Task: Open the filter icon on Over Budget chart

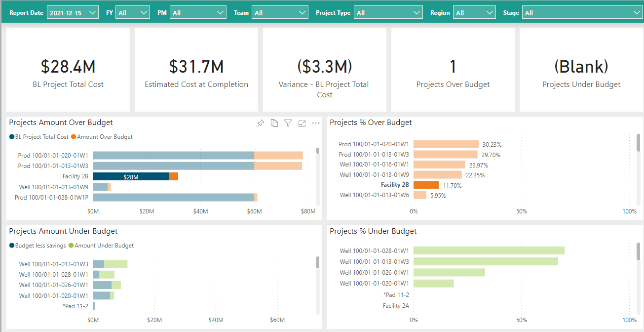Action: point(288,123)
